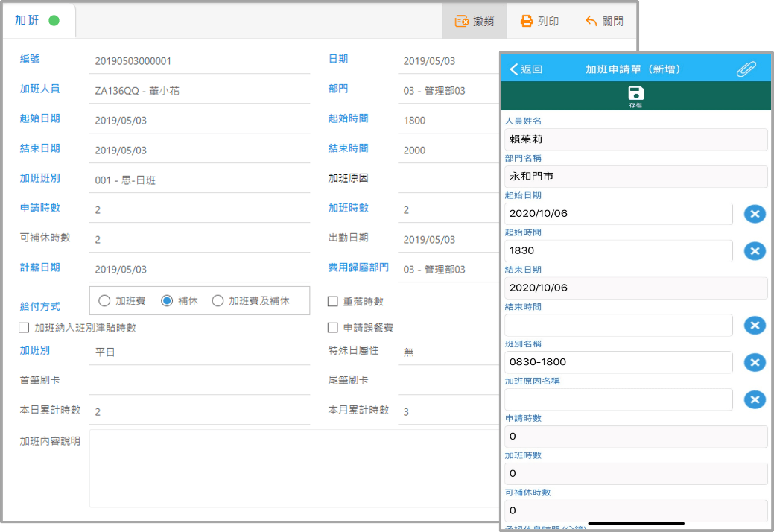The image size is (774, 532).
Task: Clear the 加班原因名稱 field
Action: coord(754,400)
